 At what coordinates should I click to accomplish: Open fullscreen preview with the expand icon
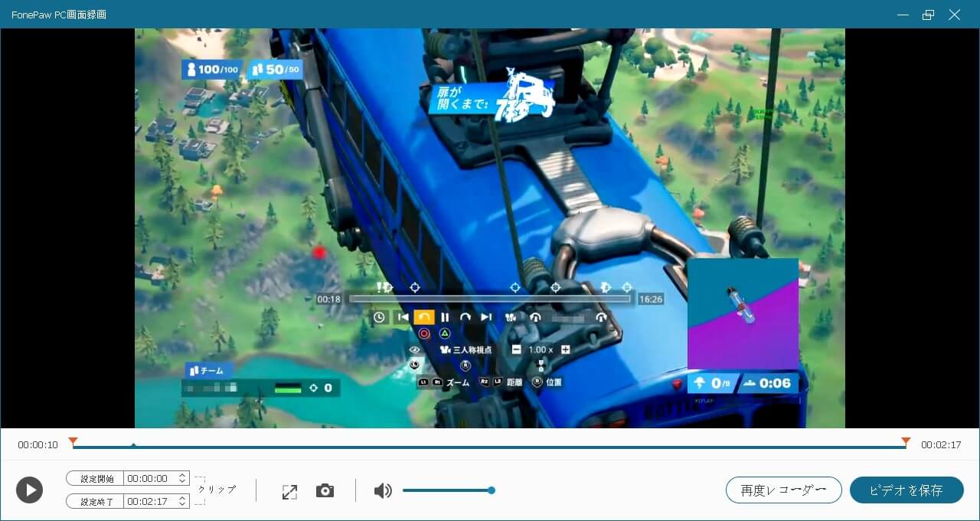pos(289,493)
